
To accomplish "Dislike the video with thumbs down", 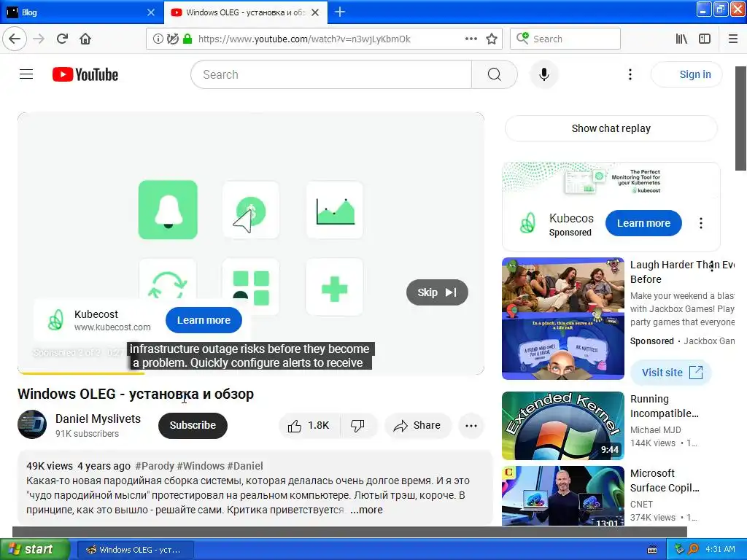I will (x=357, y=425).
